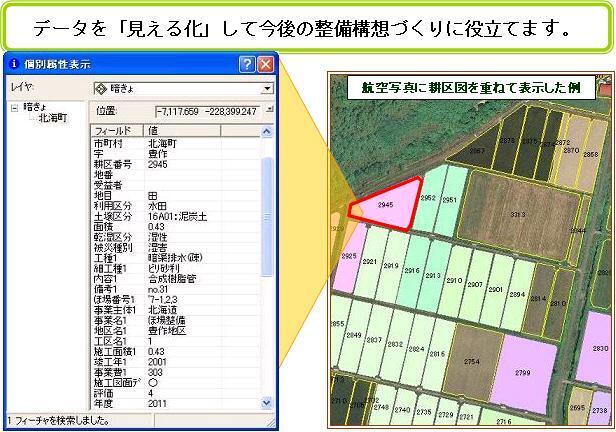Click dark parcel 2867 on the map

[477, 150]
